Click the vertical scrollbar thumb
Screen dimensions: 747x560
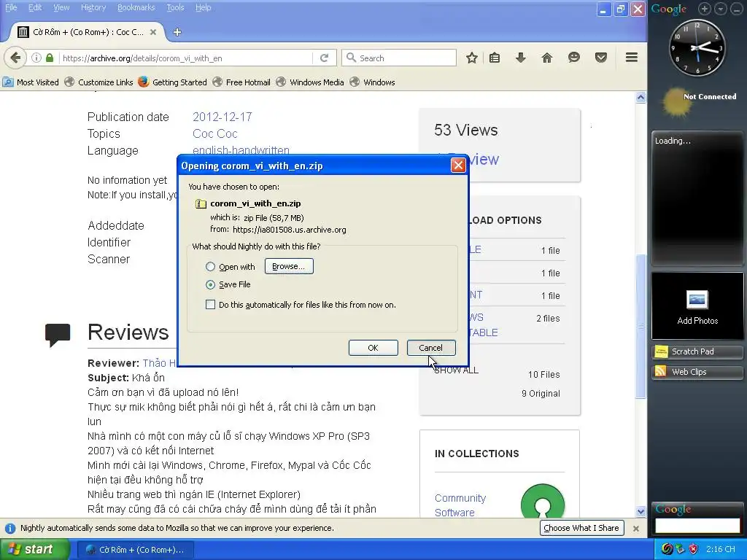point(640,327)
